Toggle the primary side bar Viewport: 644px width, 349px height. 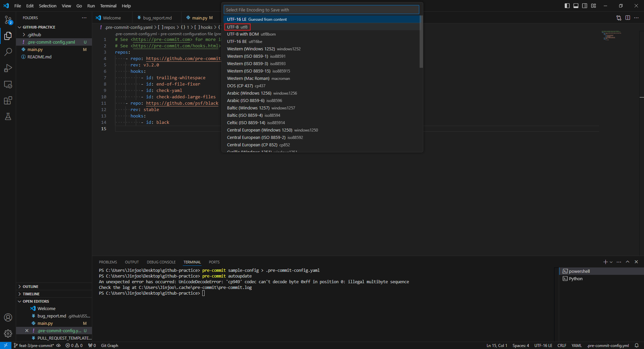pyautogui.click(x=567, y=6)
